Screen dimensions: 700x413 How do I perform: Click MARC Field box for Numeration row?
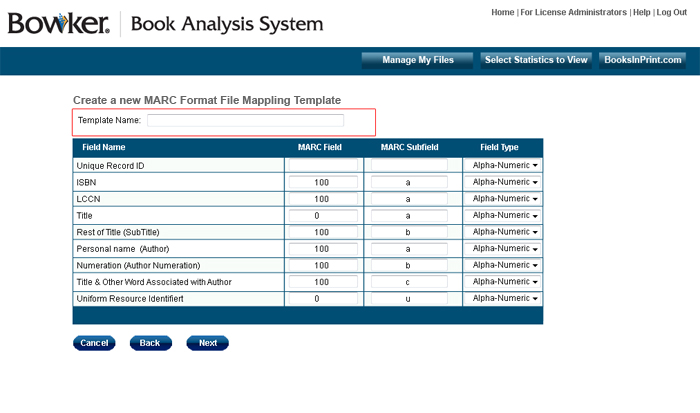click(x=323, y=265)
